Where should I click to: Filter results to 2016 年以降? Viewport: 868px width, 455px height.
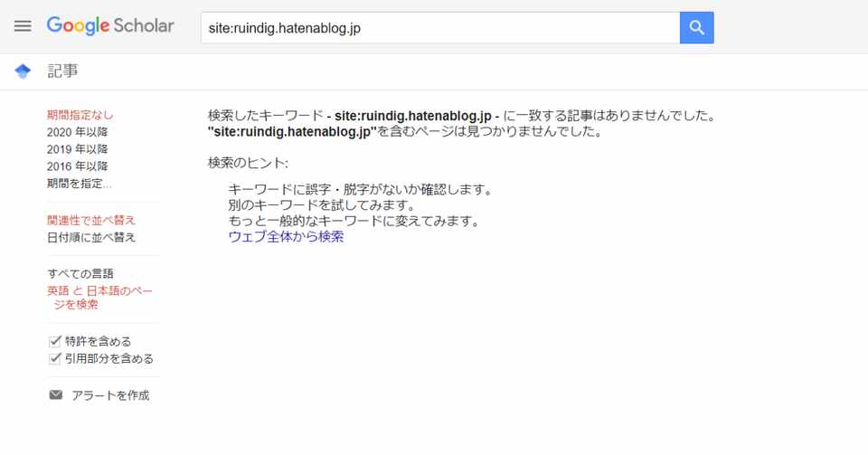point(78,166)
